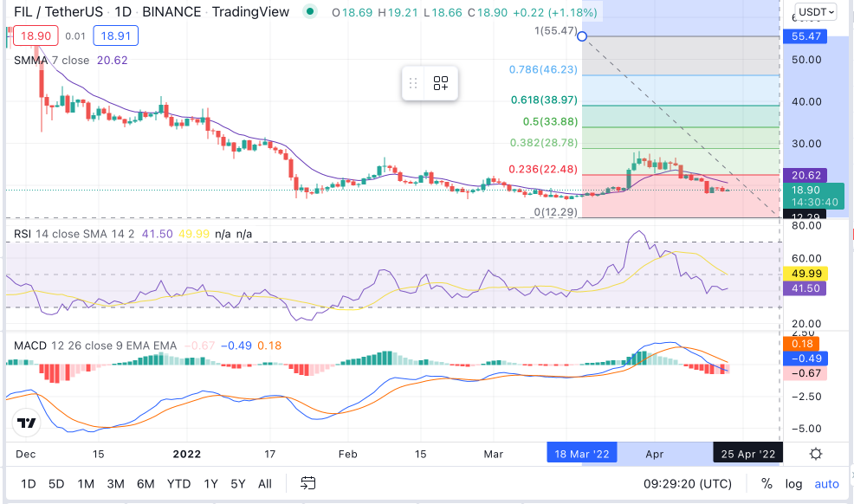Screen dimensions: 854x504
Task: Select the 6M time range
Action: point(146,484)
